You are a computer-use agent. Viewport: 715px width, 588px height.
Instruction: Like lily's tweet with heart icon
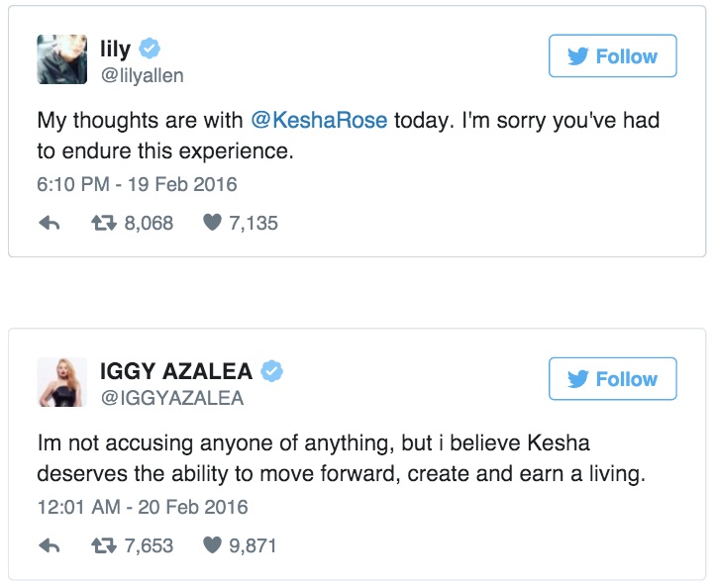pos(211,224)
